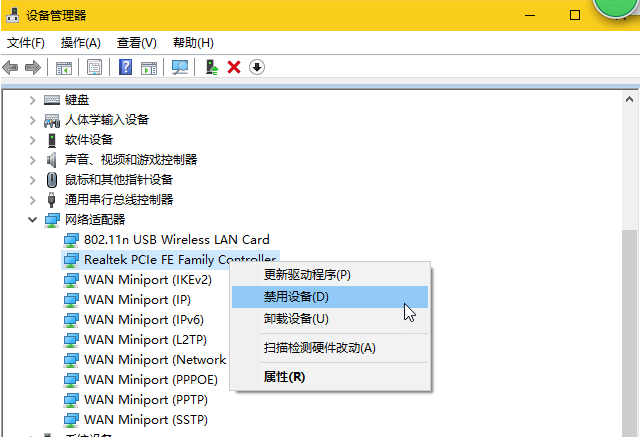This screenshot has height=437, width=640.
Task: Expand the 键盘 category
Action: (33, 100)
